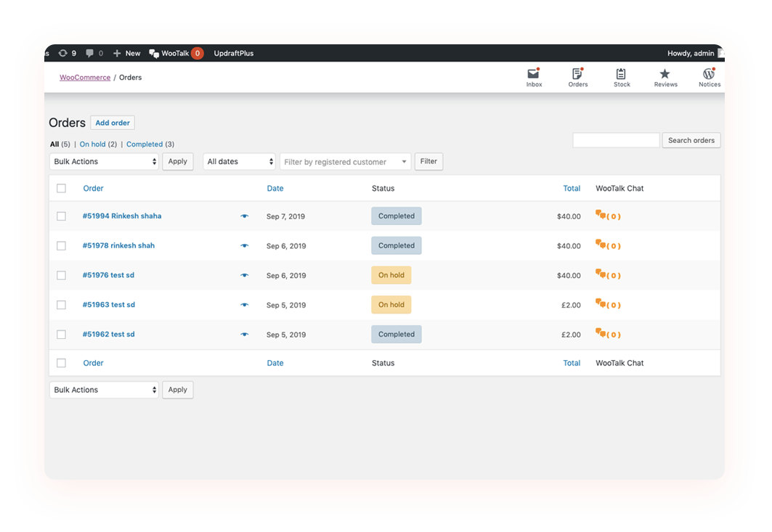This screenshot has height=532, width=772.
Task: Select all orders via header checkbox
Action: pos(61,188)
